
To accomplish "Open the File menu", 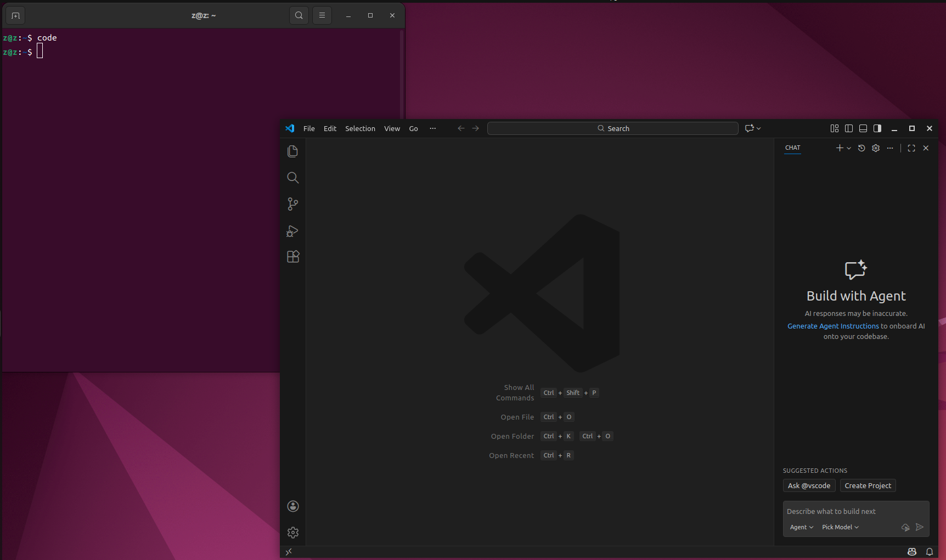I will click(x=309, y=128).
